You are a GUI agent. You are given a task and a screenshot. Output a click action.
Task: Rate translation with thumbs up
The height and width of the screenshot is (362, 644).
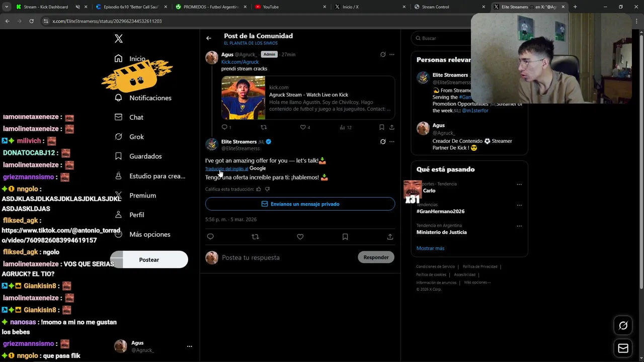pyautogui.click(x=259, y=189)
